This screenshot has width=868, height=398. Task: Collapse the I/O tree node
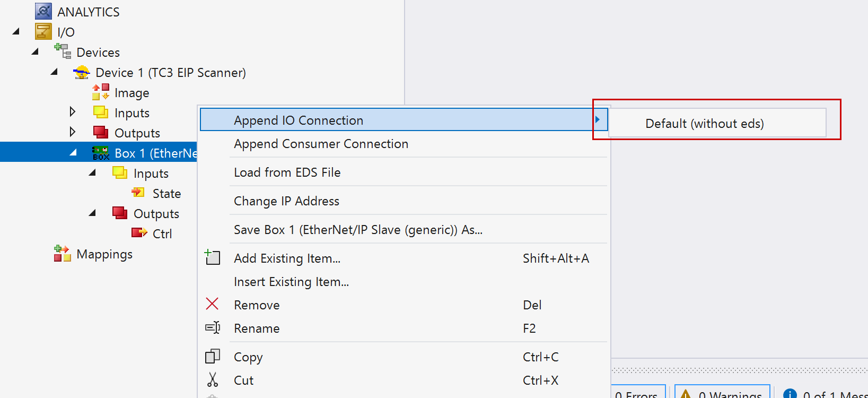point(16,32)
